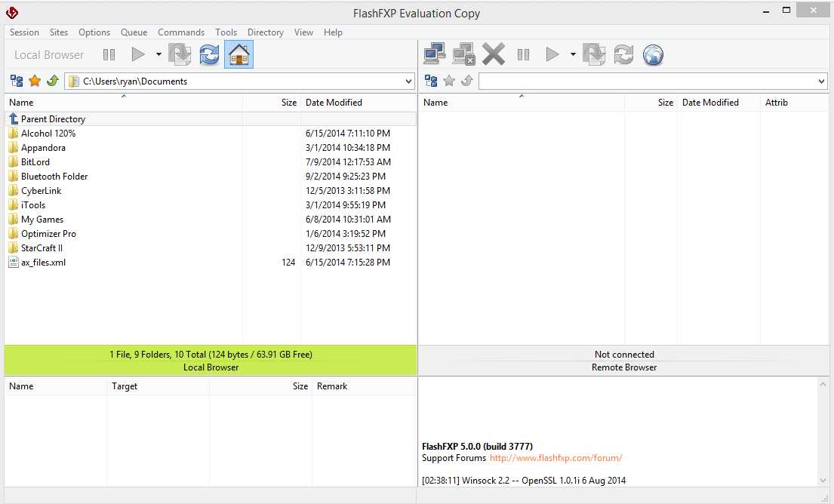
Task: Open the Queue menu
Action: [x=134, y=32]
